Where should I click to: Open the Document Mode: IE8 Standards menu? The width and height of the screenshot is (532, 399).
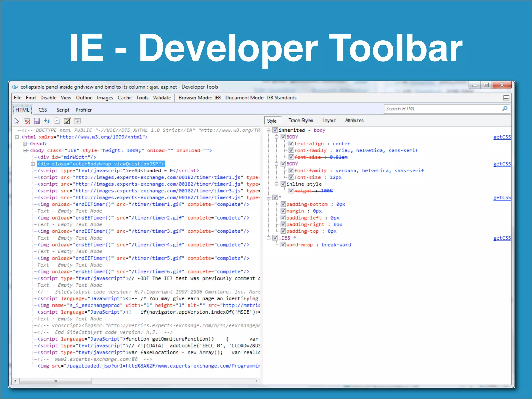[x=261, y=98]
